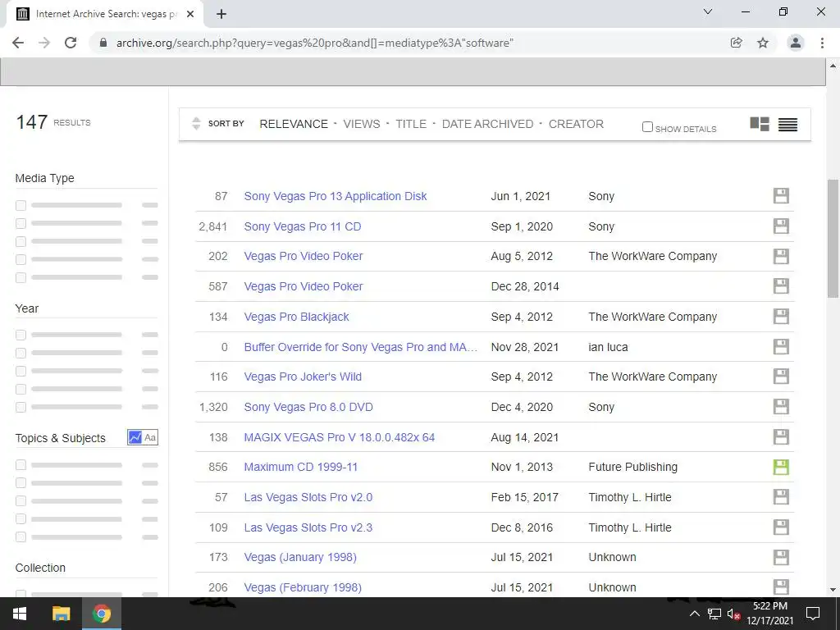Viewport: 840px width, 630px height.
Task: Close the Internet Archive Search tab
Action: 190,15
